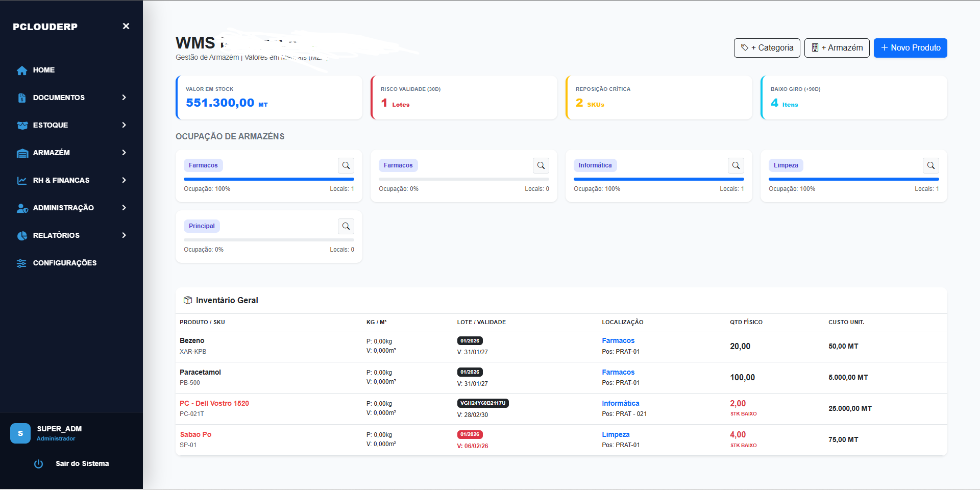Click the Novo Produto button
The height and width of the screenshot is (490, 980).
click(910, 48)
